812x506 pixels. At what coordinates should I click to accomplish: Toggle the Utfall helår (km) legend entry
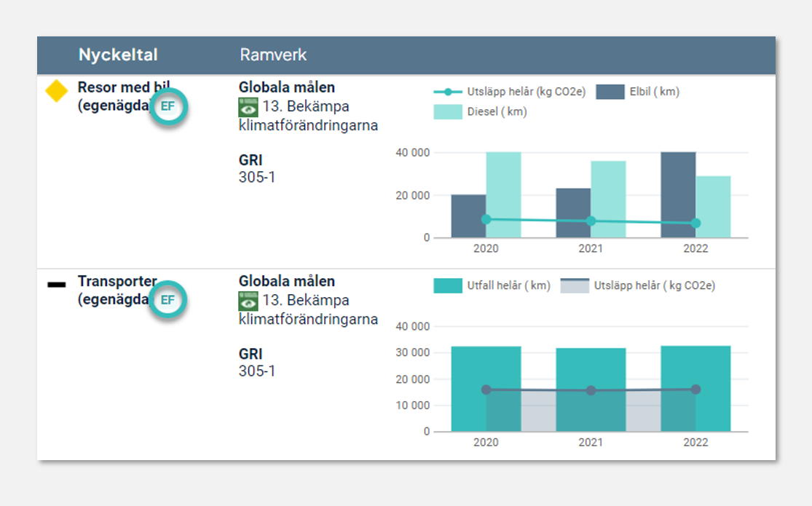click(x=492, y=285)
